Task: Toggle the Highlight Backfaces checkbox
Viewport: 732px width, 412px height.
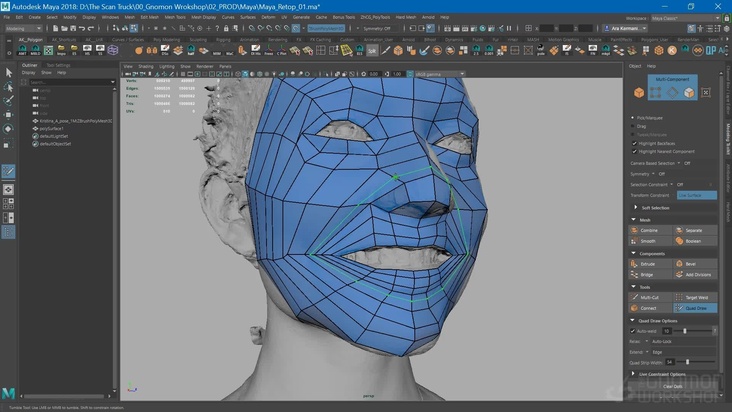Action: click(634, 143)
